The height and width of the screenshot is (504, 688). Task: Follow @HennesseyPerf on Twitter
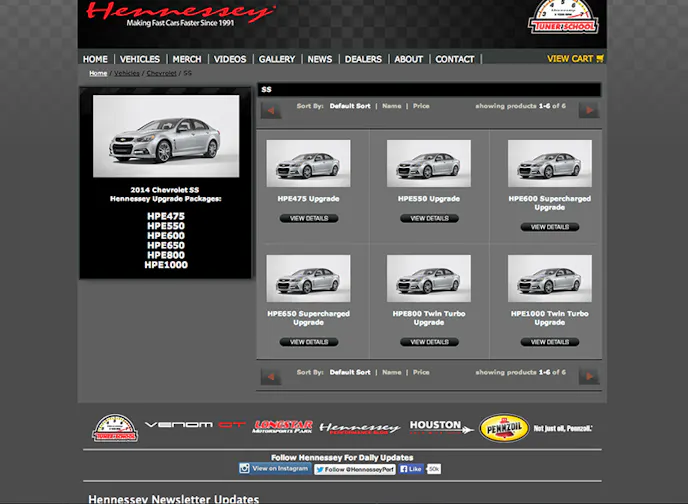353,469
